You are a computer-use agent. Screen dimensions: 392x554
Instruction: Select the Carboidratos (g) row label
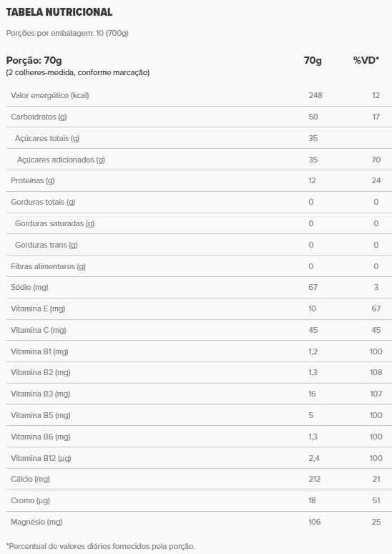click(39, 117)
